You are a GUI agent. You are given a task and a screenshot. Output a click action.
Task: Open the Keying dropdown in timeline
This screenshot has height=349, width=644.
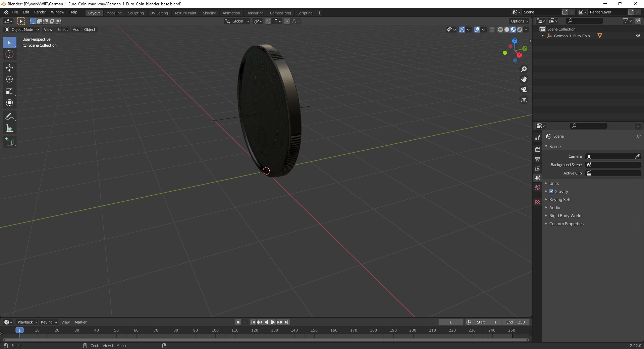(49, 322)
